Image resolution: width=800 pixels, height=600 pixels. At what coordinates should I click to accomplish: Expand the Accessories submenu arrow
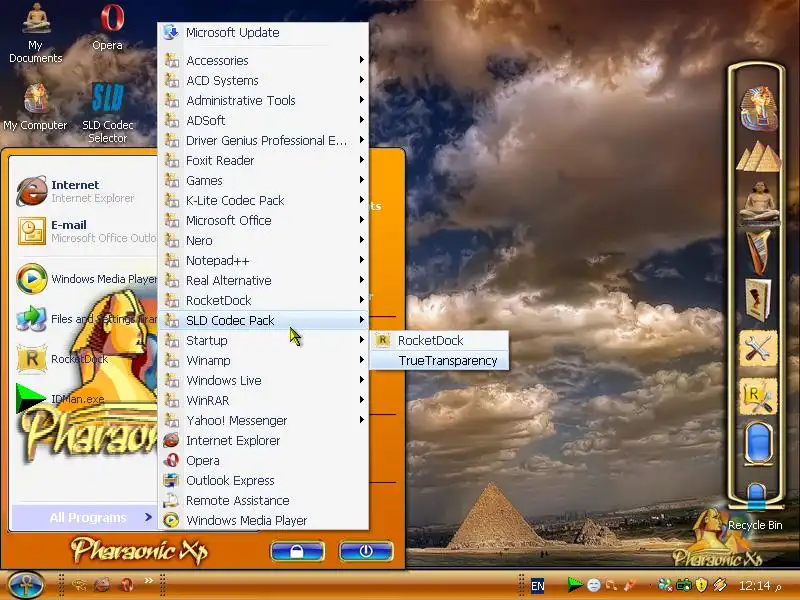[x=361, y=60]
